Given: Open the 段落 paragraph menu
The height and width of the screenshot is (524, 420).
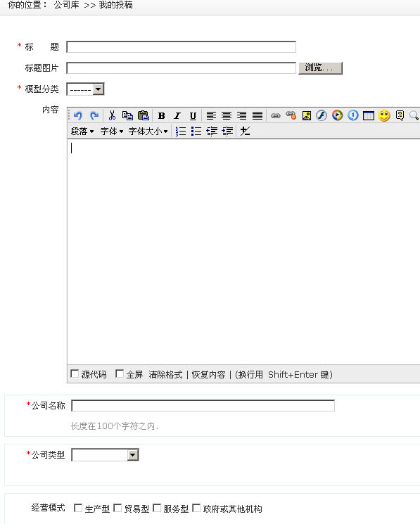Looking at the screenshot, I should pos(82,132).
